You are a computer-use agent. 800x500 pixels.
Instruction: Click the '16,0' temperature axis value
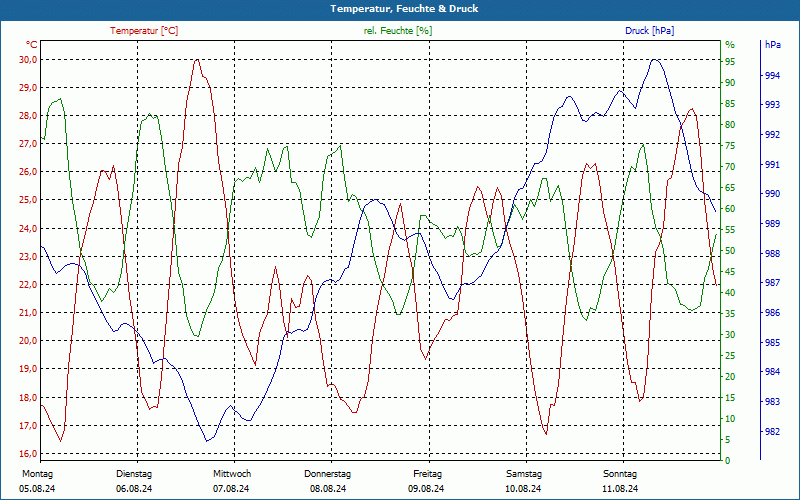click(28, 454)
